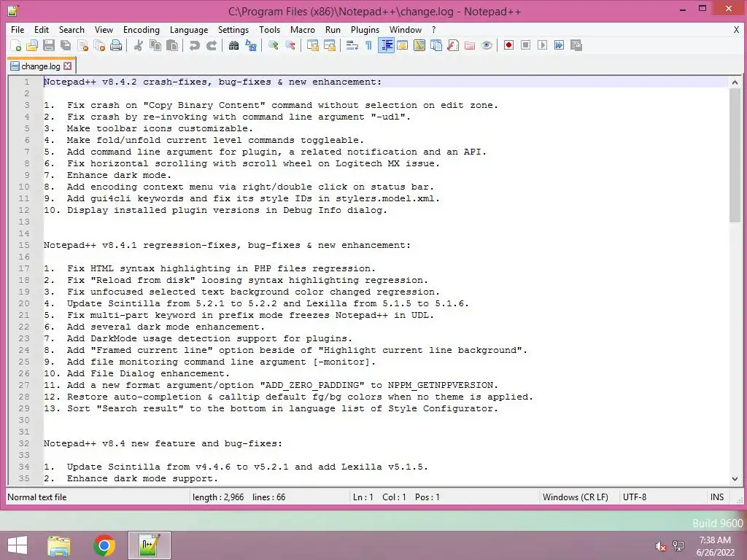
Task: Click the Close document toolbar icon
Action: 83,46
